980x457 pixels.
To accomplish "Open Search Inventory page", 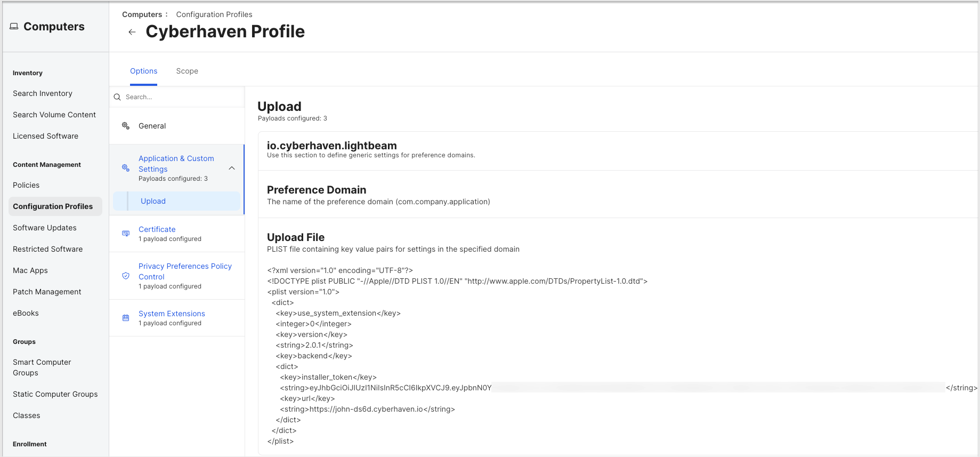I will coord(43,93).
